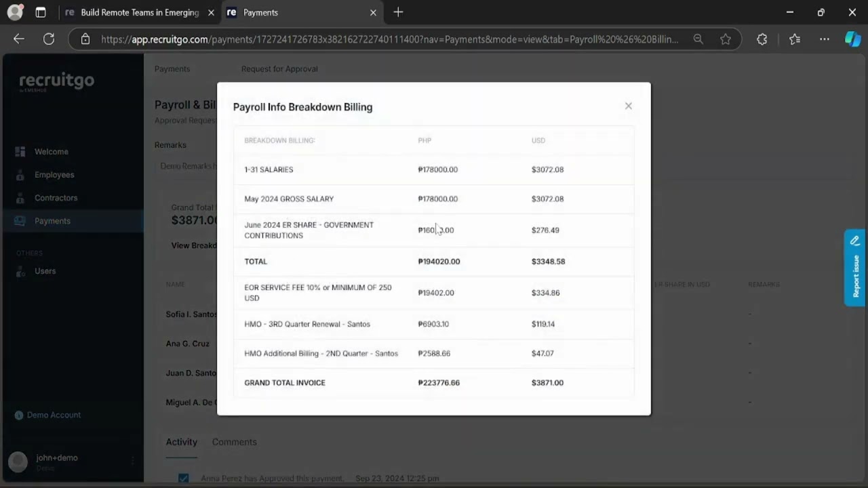Screen dimensions: 868x488
Task: Toggle the Anna Perez approval checkbox
Action: coord(183,479)
